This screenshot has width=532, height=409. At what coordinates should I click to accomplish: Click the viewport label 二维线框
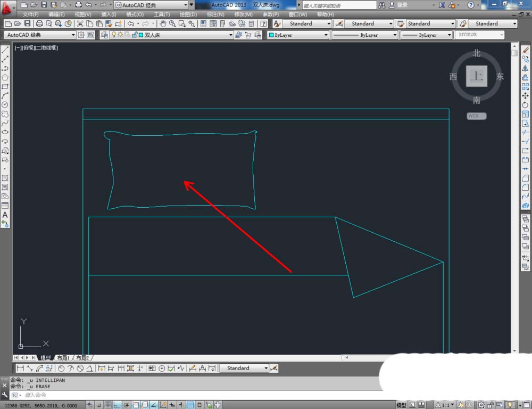pyautogui.click(x=47, y=48)
